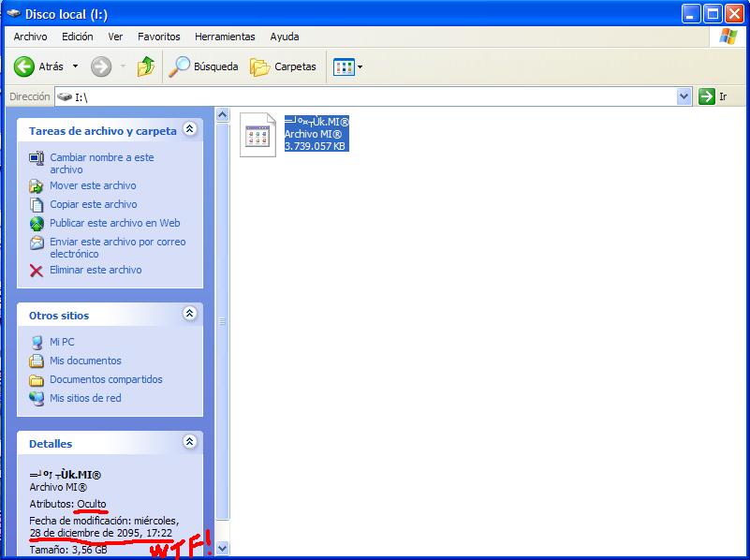Screen dimensions: 750x560
Task: Click the Documentos compartidos folder icon
Action: 37,380
